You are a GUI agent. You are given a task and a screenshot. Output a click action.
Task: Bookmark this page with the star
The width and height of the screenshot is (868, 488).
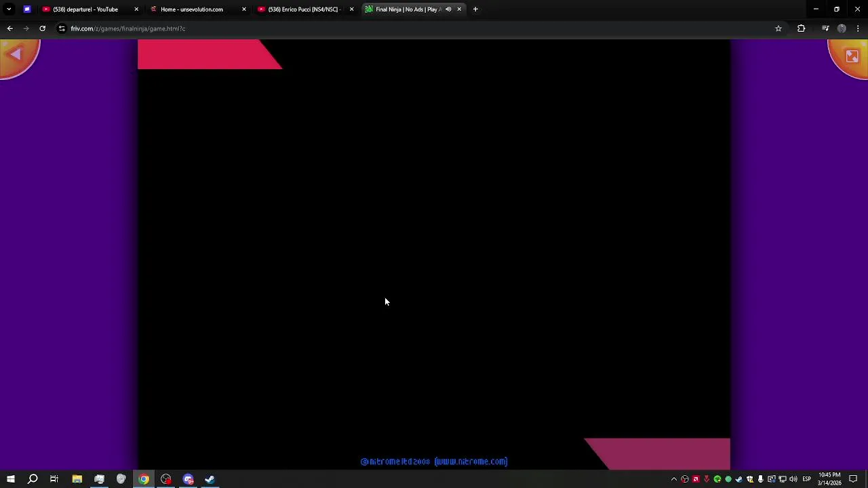[x=778, y=28]
